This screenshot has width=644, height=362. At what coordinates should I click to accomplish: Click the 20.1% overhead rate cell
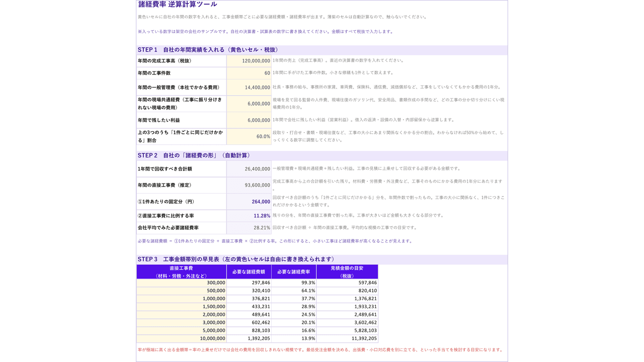[x=294, y=323]
